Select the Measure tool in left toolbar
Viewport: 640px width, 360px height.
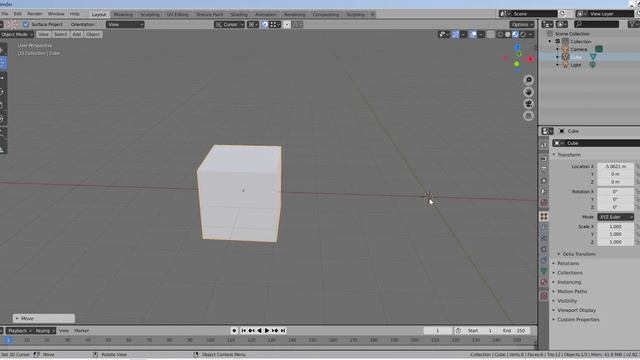pyautogui.click(x=2, y=149)
